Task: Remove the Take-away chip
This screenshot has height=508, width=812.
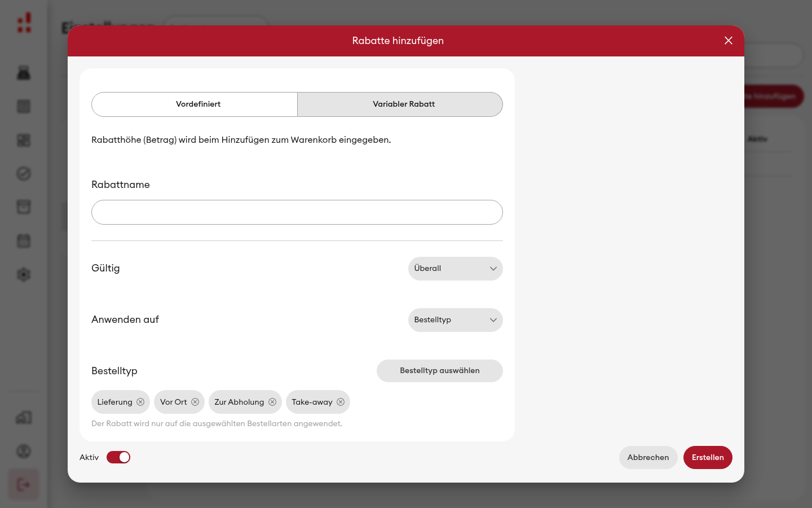Action: [341, 402]
